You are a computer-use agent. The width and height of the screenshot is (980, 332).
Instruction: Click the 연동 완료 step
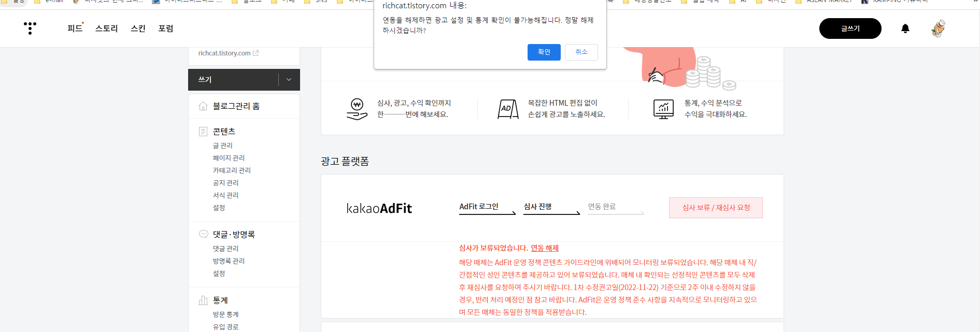(602, 207)
